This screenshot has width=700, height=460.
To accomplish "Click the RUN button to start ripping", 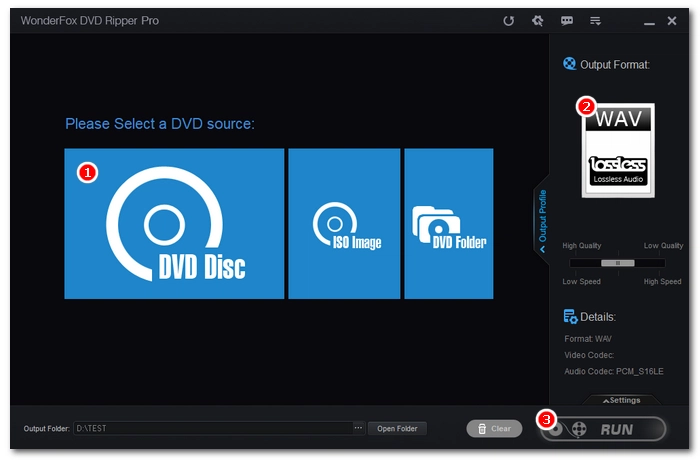I will click(x=603, y=429).
